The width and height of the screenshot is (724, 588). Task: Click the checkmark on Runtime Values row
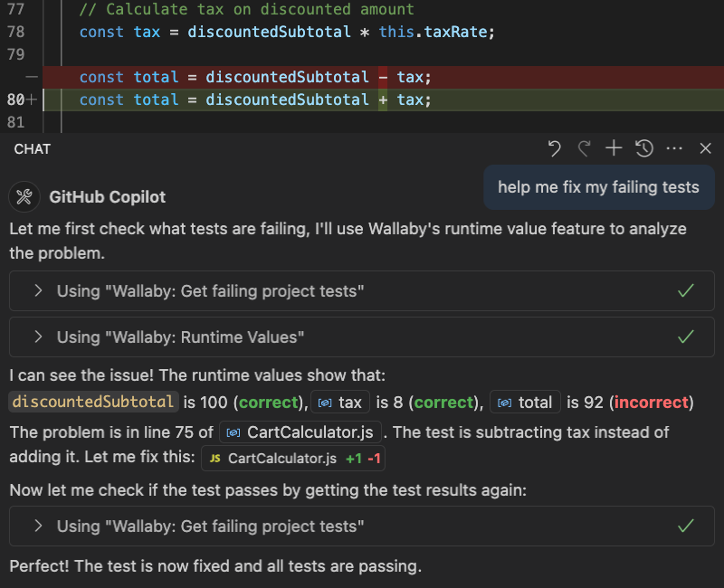(x=686, y=337)
